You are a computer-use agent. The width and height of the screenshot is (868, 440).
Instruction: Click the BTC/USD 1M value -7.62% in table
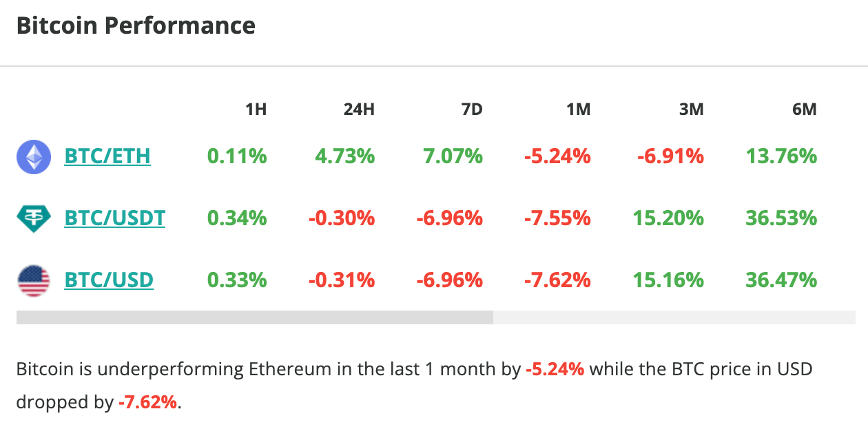pyautogui.click(x=557, y=281)
